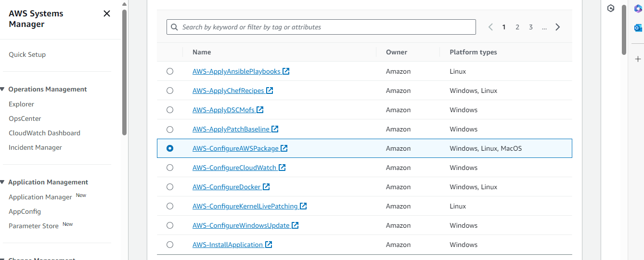Go to the previous page arrow
This screenshot has height=260, width=644.
coord(490,27)
